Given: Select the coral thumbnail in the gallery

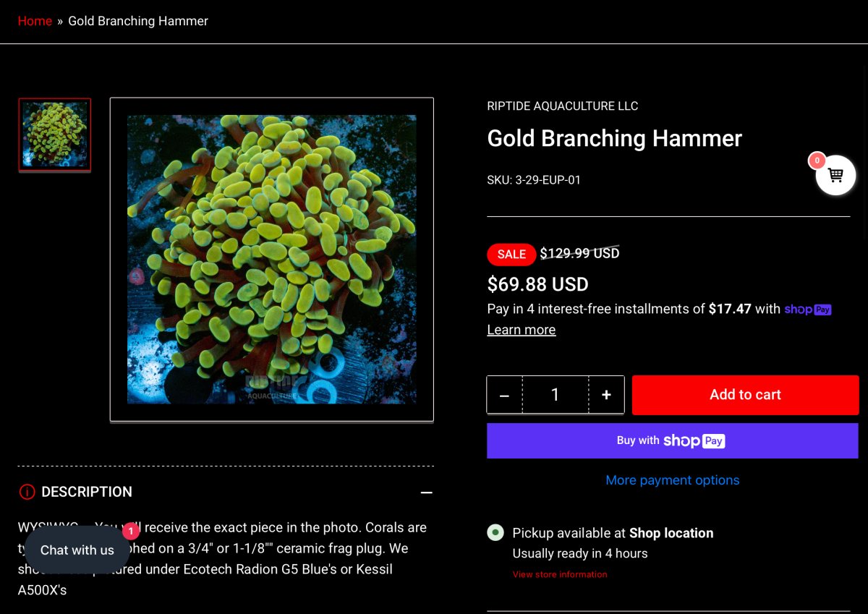Looking at the screenshot, I should click(55, 135).
